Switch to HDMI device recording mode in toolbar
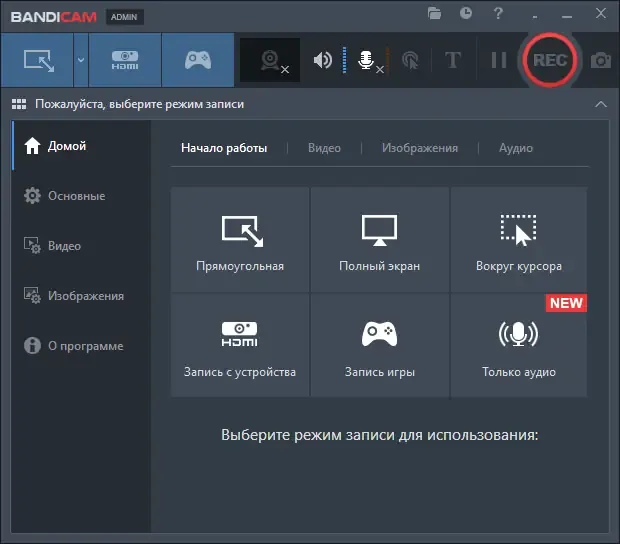The image size is (620, 544). [125, 60]
